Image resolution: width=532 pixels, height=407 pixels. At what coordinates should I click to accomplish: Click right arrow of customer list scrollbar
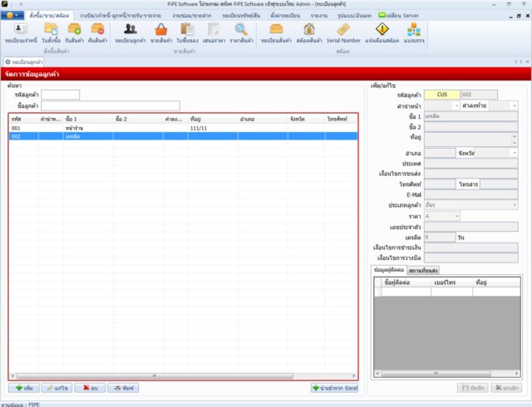354,375
